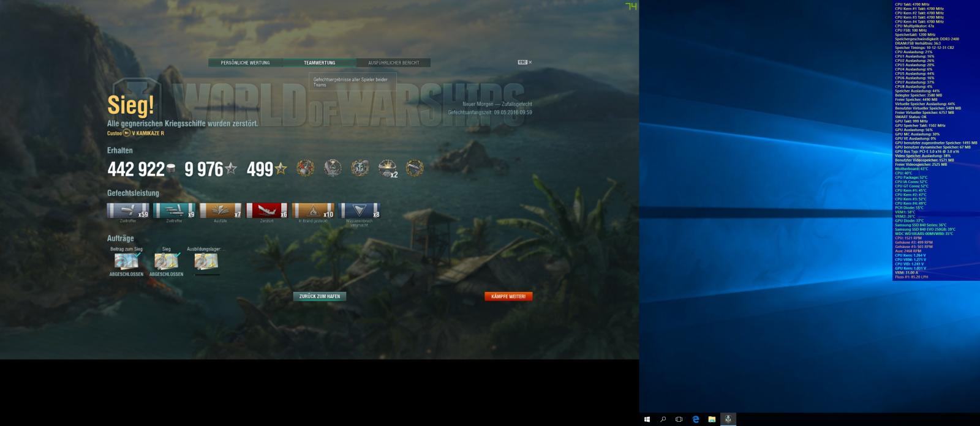The image size is (980, 426).
Task: Select the red Zerstört ribbon x6
Action: click(267, 211)
